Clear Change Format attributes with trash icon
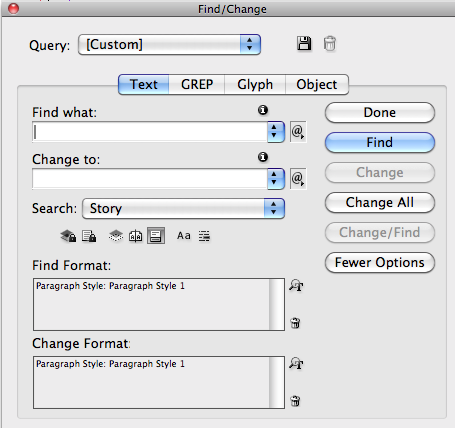 click(x=295, y=400)
